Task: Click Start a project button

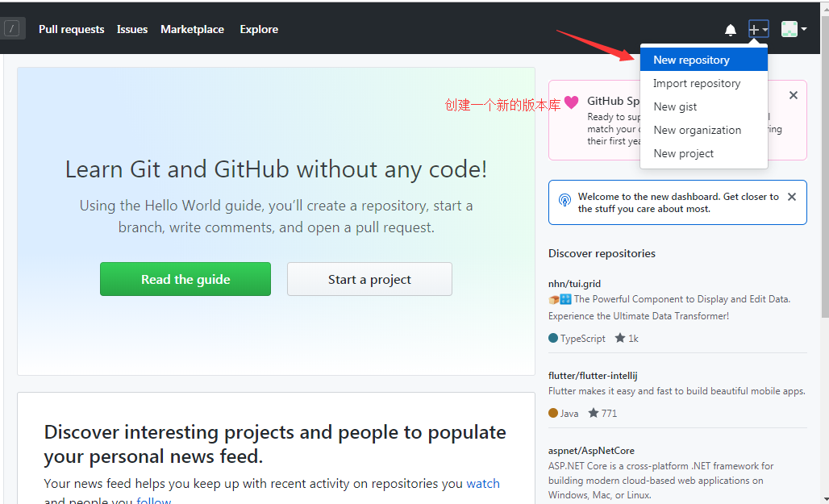Action: tap(369, 279)
